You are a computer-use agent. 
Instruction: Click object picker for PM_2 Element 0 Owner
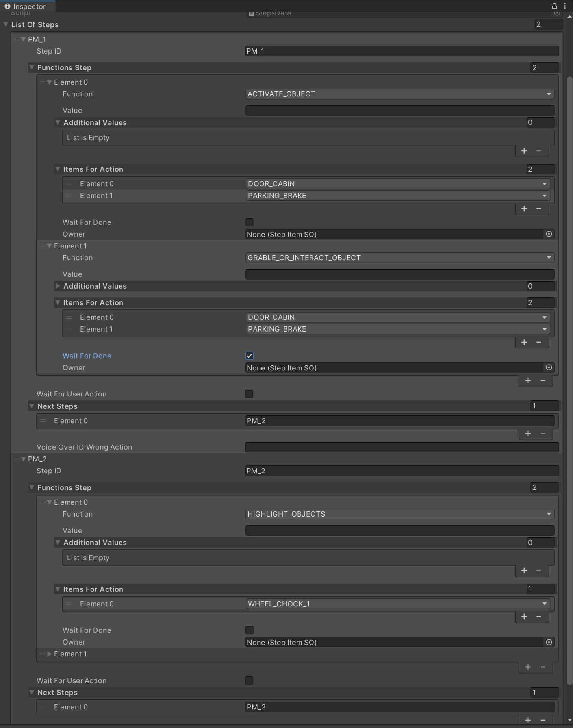[x=549, y=642]
